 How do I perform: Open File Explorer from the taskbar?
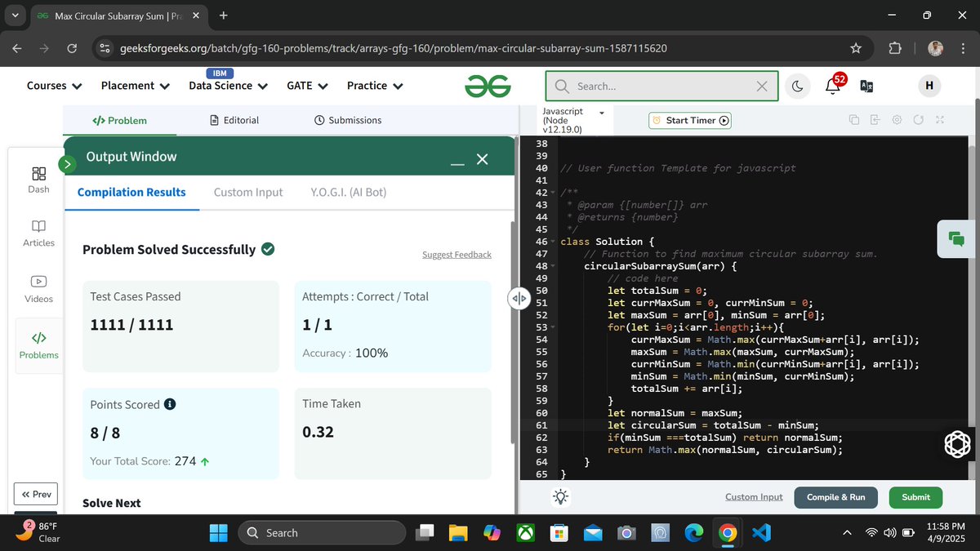457,533
